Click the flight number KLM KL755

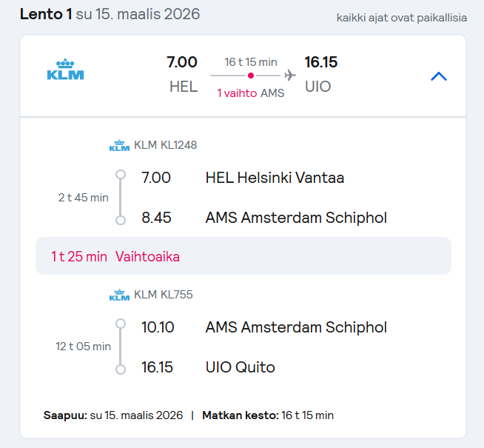pyautogui.click(x=164, y=294)
